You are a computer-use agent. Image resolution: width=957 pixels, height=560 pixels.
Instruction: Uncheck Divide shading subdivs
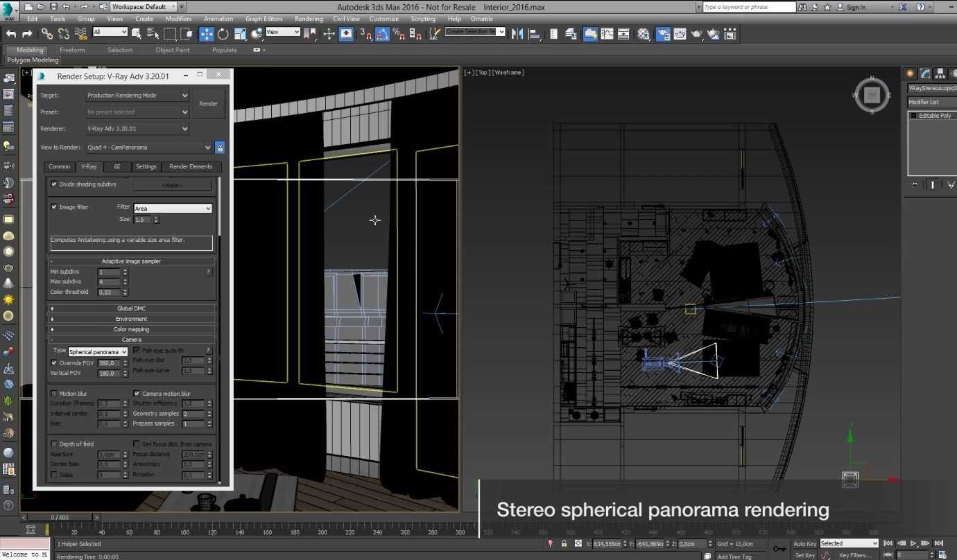pyautogui.click(x=54, y=184)
